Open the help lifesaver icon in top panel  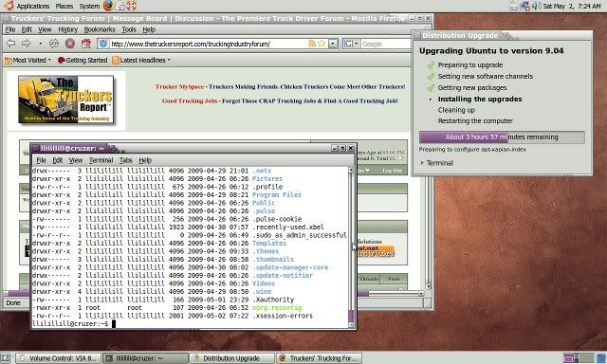[132, 6]
